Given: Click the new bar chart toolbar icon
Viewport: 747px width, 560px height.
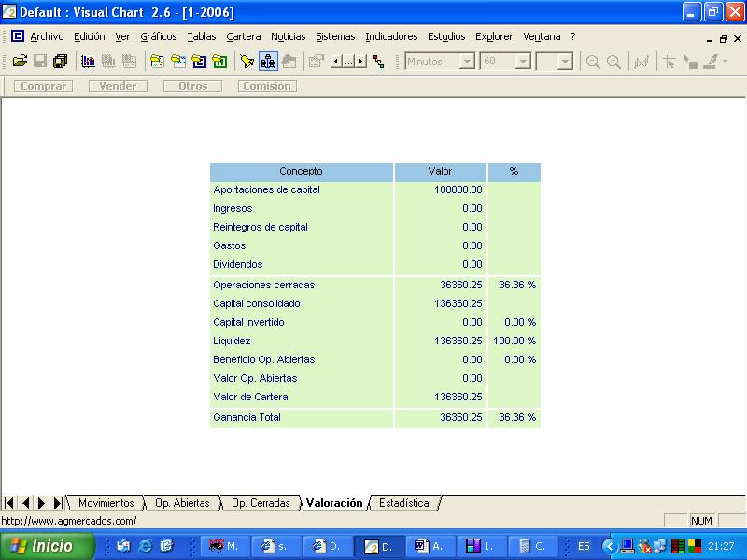Looking at the screenshot, I should tap(88, 62).
